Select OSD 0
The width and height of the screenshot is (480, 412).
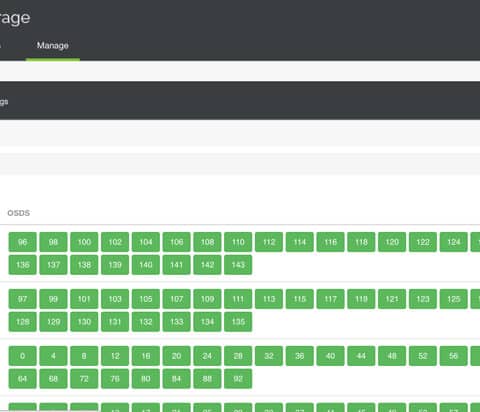[22, 356]
